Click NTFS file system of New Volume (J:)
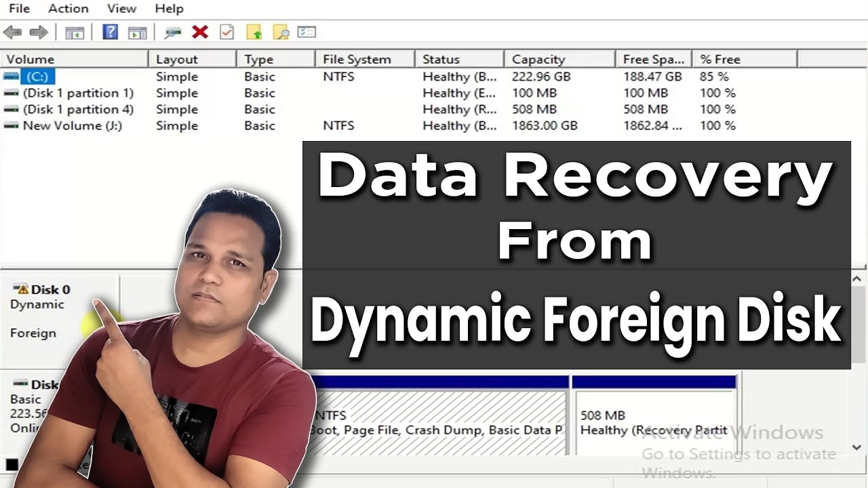868x488 pixels. (338, 125)
